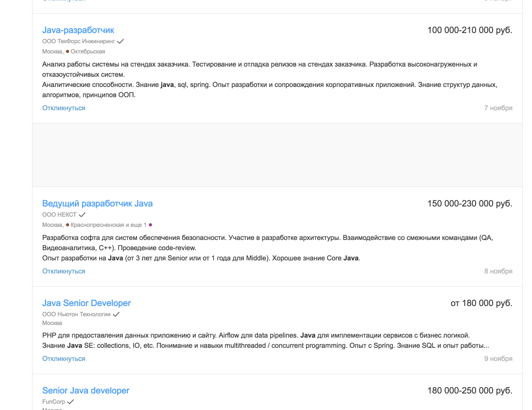Click the brown Краснопресненская metro dot
The image size is (532, 410).
pos(68,225)
